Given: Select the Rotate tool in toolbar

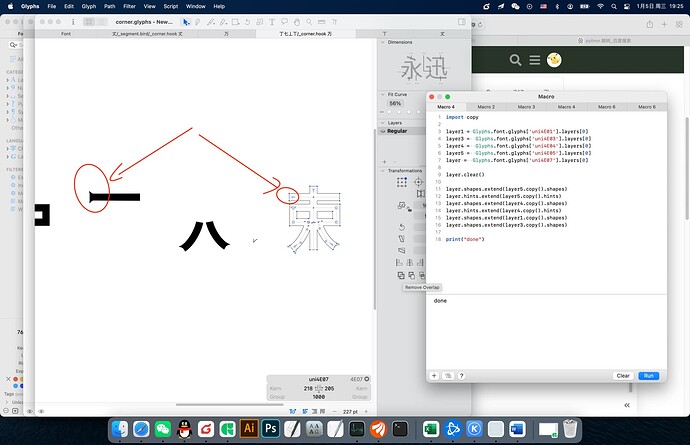Looking at the screenshot, I should tap(247, 22).
